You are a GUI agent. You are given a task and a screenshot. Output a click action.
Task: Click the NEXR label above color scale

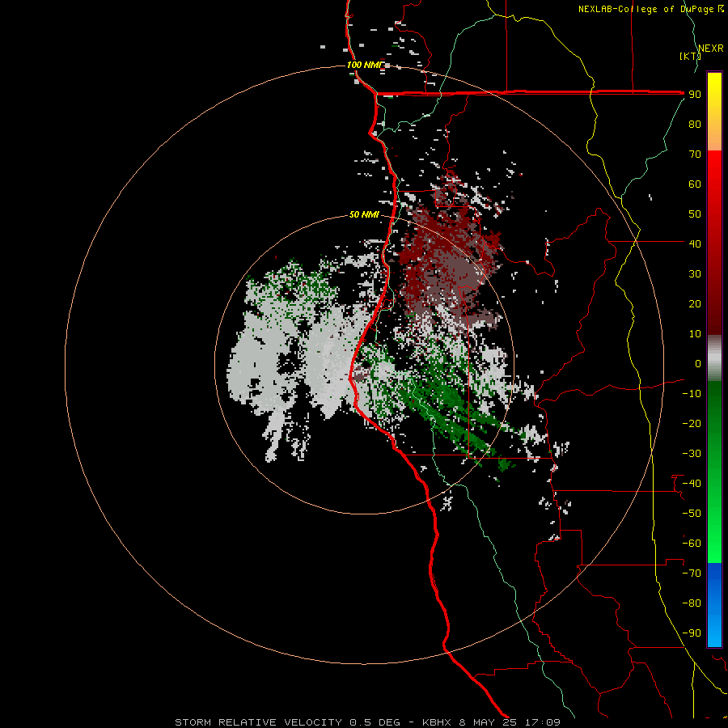711,49
